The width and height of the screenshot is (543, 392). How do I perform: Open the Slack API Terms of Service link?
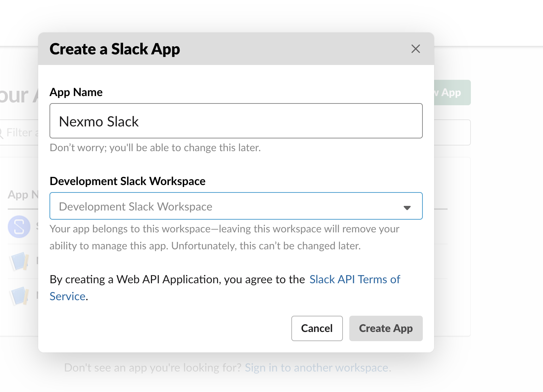point(355,279)
